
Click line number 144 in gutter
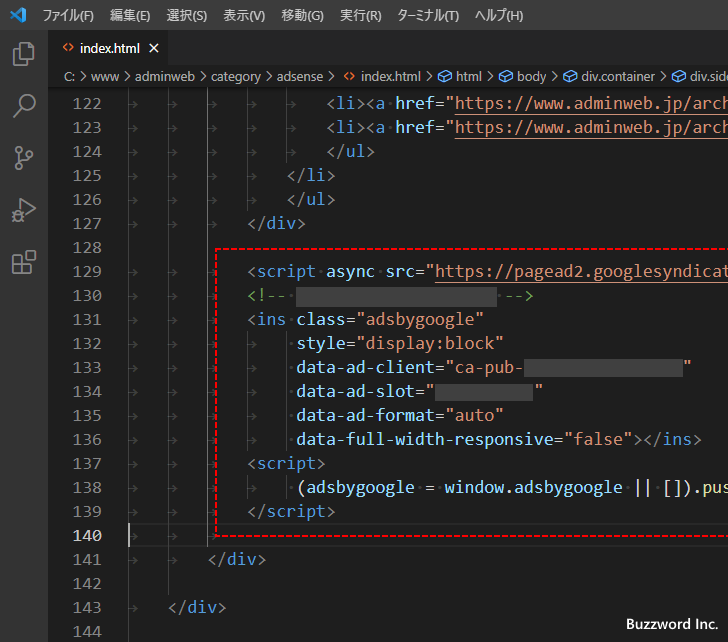(87, 632)
